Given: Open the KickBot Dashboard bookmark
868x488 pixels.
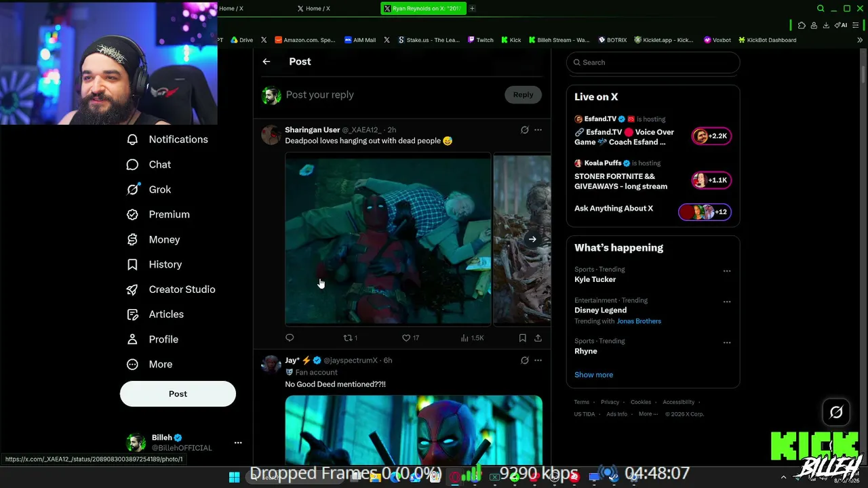Looking at the screenshot, I should click(767, 40).
